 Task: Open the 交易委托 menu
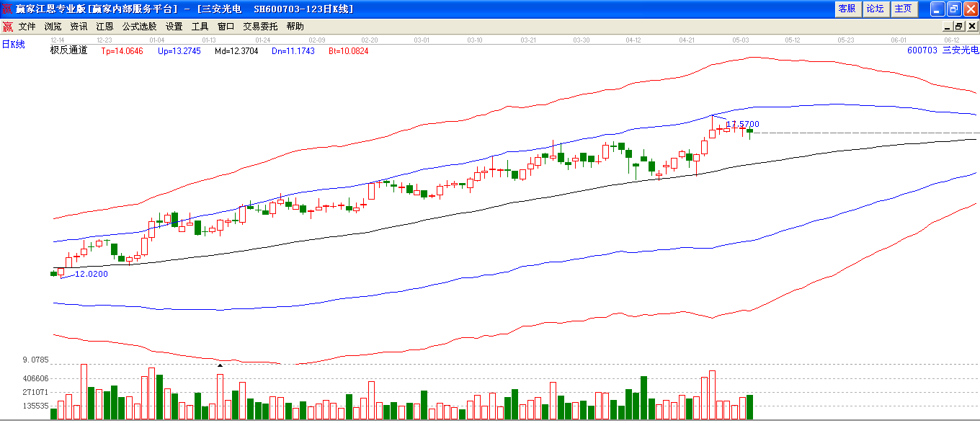260,27
